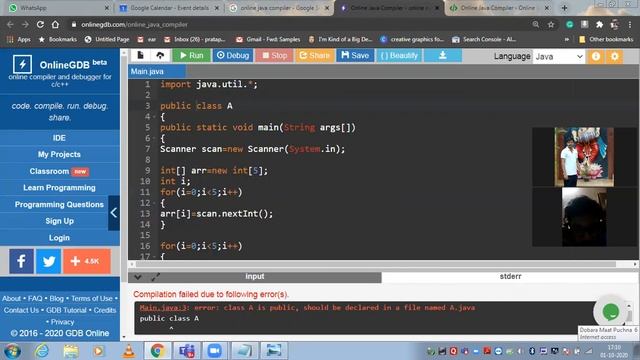The width and height of the screenshot is (640, 360).
Task: Open the Extensions puzzle icon
Action: 599,24
